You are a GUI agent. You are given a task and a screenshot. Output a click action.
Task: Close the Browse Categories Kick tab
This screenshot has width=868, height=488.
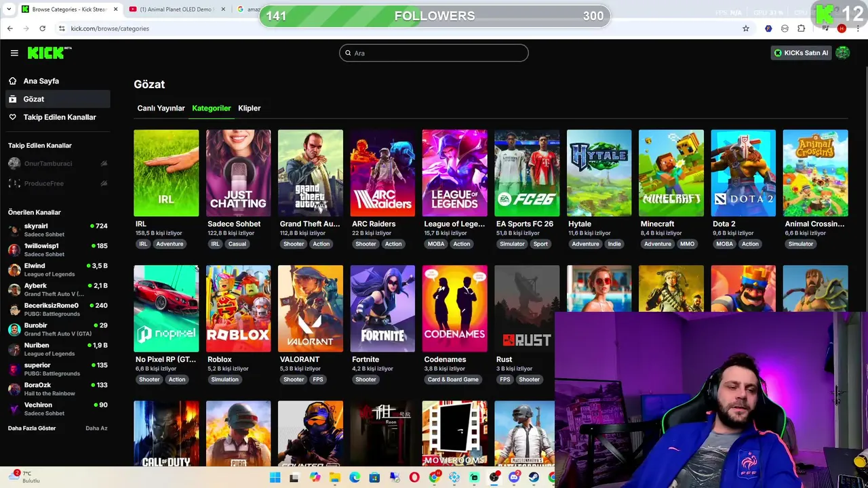click(115, 9)
